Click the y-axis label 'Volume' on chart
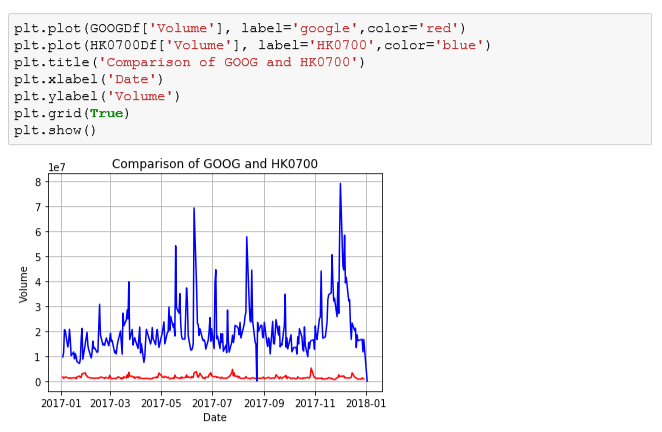The image size is (662, 432). tap(23, 285)
